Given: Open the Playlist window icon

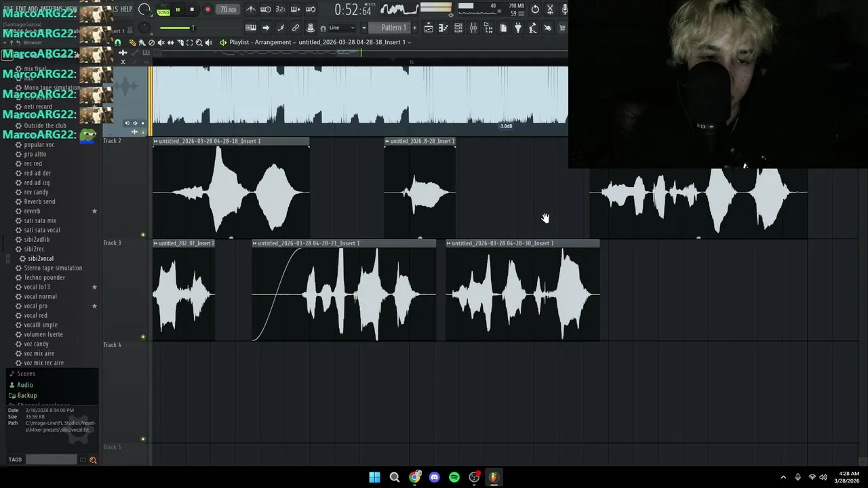Looking at the screenshot, I should point(429,28).
